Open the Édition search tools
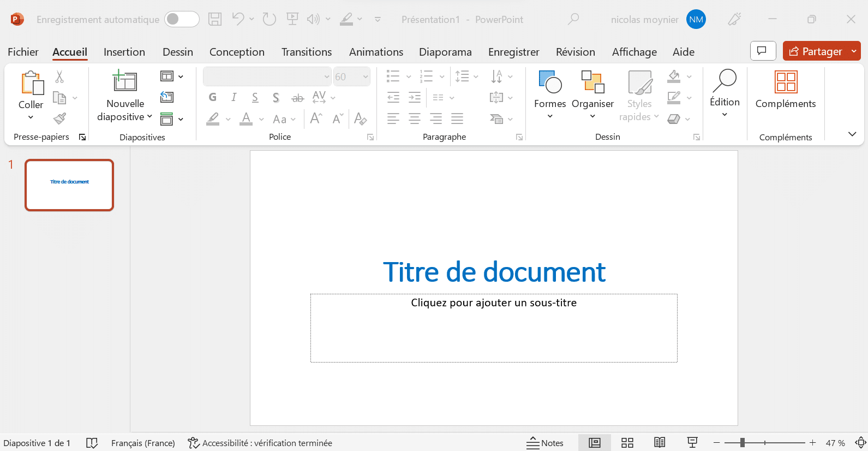This screenshot has width=868, height=451. (725, 94)
